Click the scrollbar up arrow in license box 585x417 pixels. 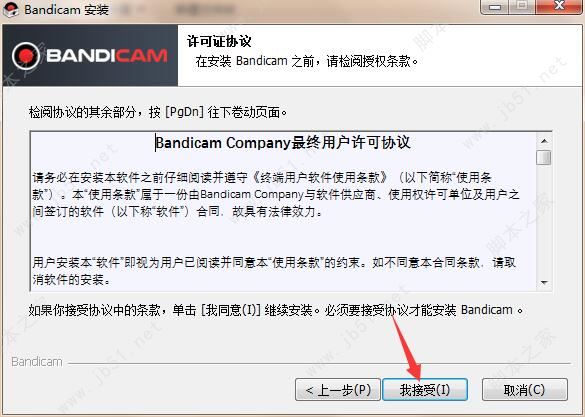(544, 141)
